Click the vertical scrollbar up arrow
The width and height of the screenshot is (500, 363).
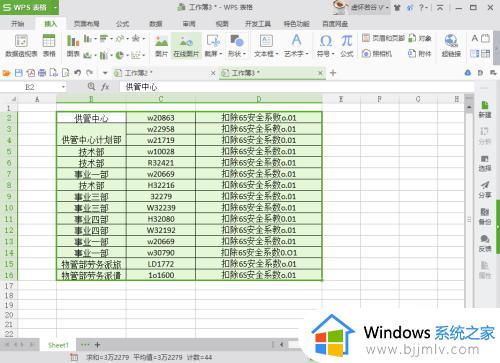(x=469, y=107)
